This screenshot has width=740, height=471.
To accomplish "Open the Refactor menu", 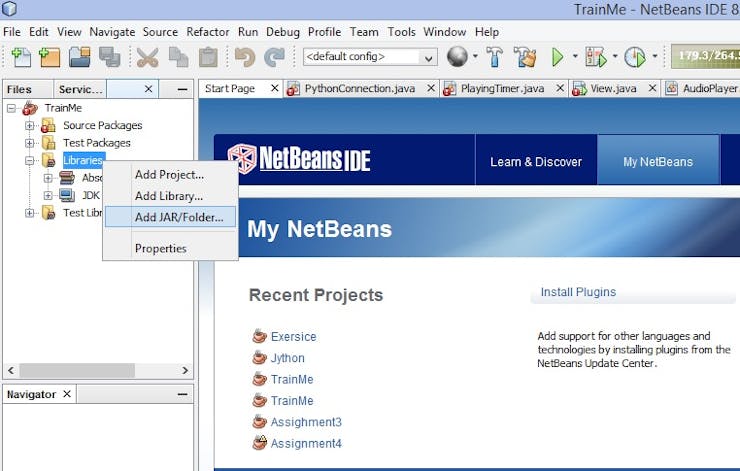I will click(x=208, y=32).
